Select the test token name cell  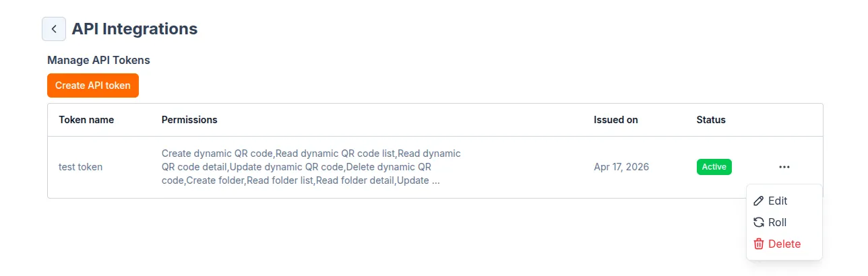pyautogui.click(x=81, y=167)
